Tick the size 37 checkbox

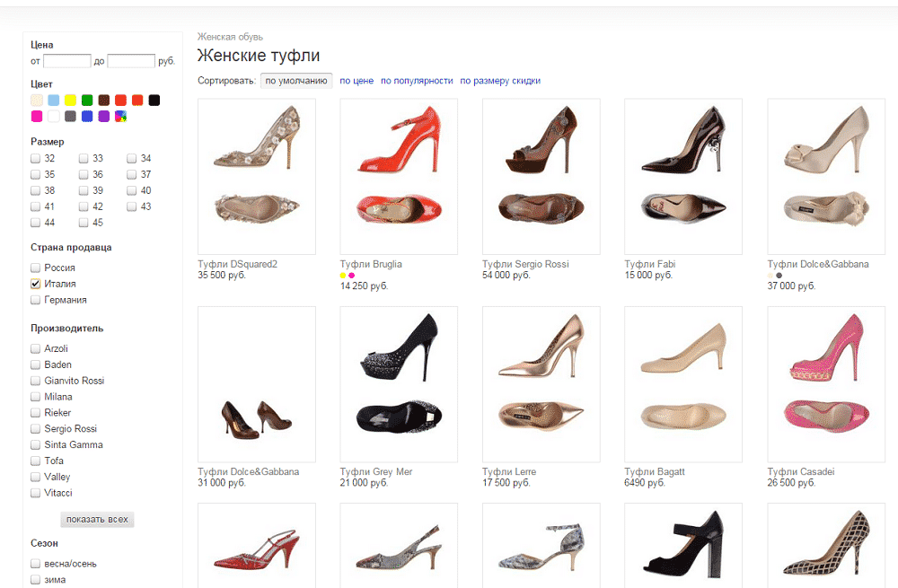(x=132, y=174)
